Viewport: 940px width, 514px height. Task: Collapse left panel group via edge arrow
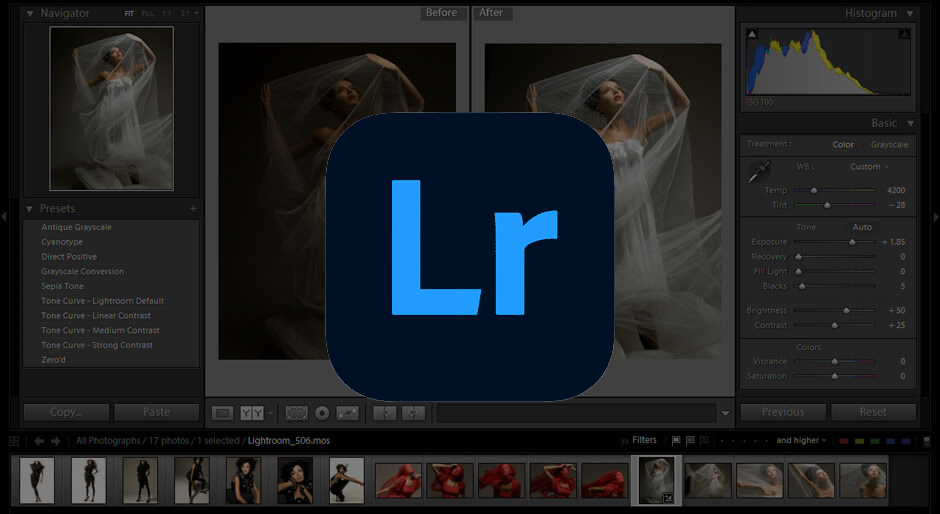point(4,217)
